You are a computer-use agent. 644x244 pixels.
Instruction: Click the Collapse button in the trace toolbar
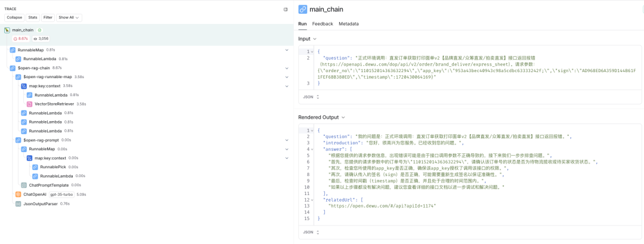click(14, 18)
